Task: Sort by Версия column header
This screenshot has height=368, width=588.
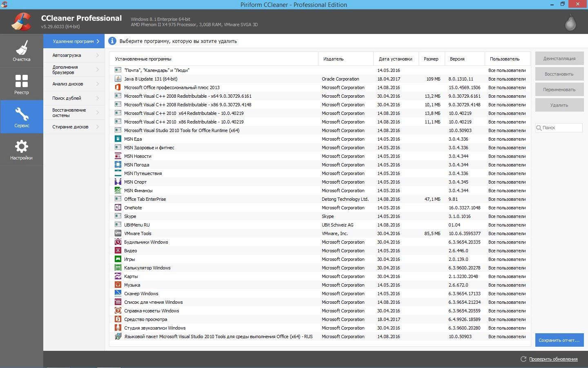Action: coord(465,59)
